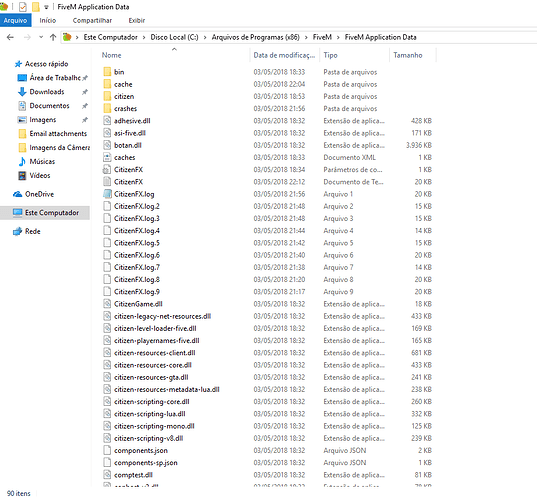Select the Músicas sidebar icon

[x=22, y=162]
